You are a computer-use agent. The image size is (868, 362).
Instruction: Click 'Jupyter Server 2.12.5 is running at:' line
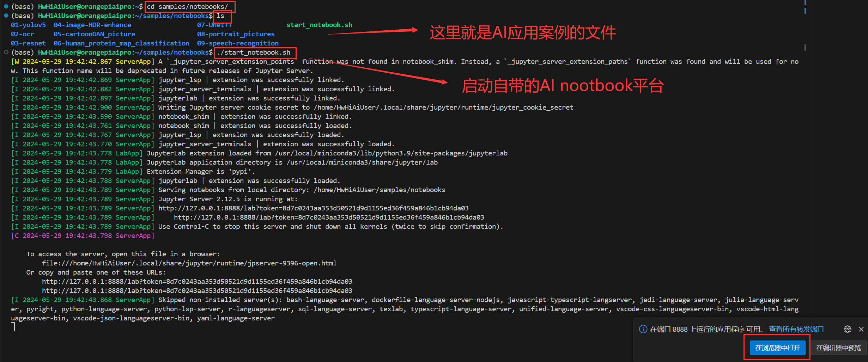pyautogui.click(x=228, y=199)
